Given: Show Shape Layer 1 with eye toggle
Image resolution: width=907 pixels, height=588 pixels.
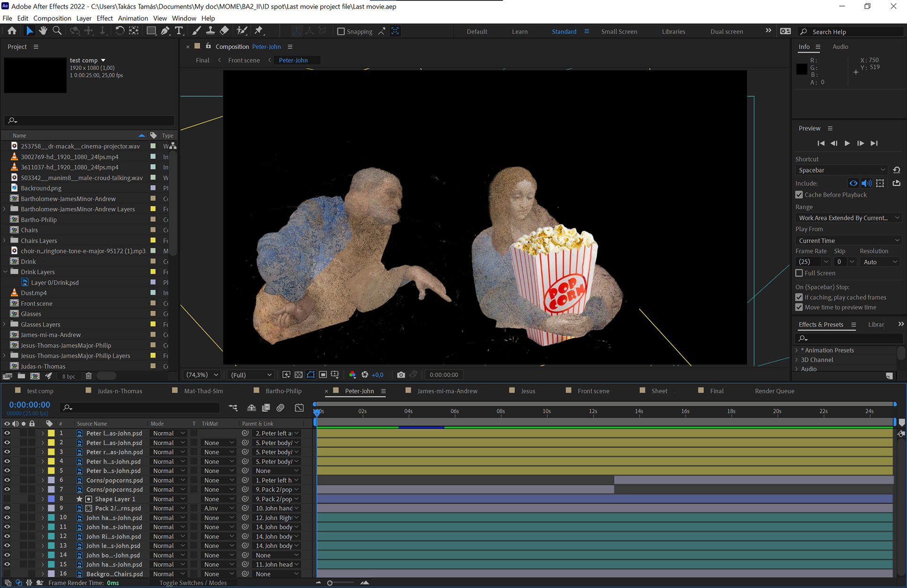Looking at the screenshot, I should point(7,499).
